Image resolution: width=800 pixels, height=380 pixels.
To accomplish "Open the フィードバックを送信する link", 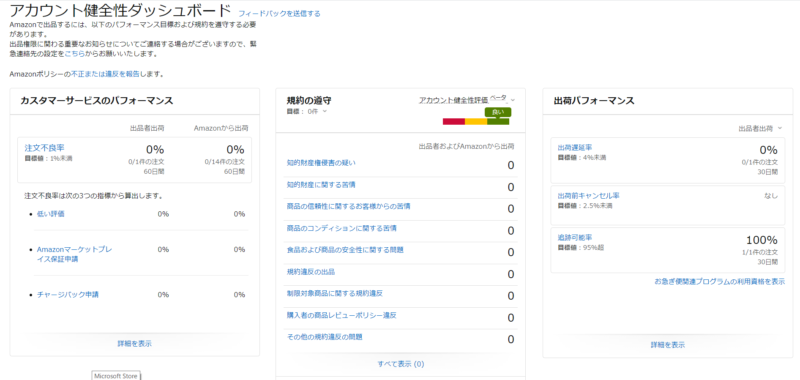I will (280, 14).
